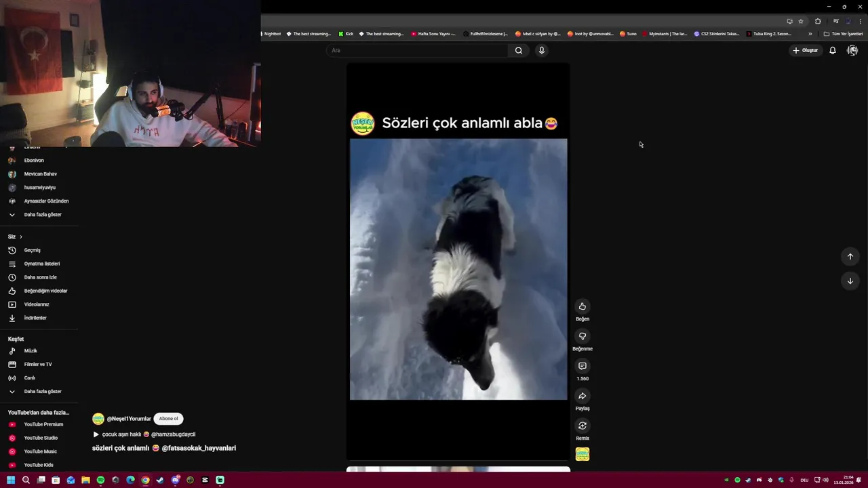
Task: Open YouTube Kids link
Action: pos(39,465)
